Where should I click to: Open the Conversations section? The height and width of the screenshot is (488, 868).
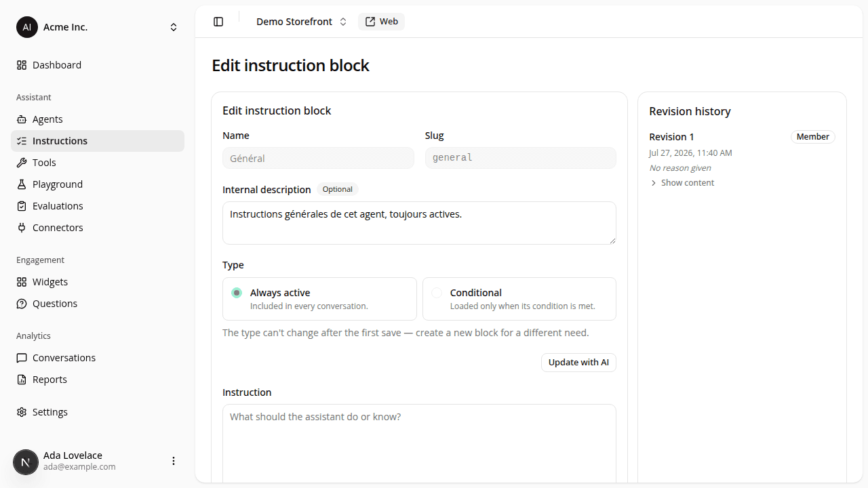[98, 358]
